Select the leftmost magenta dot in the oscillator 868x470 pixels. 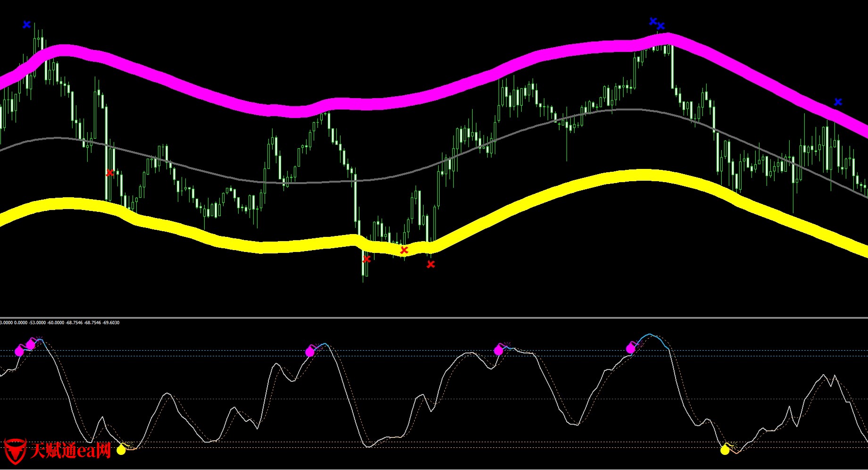[x=19, y=351]
